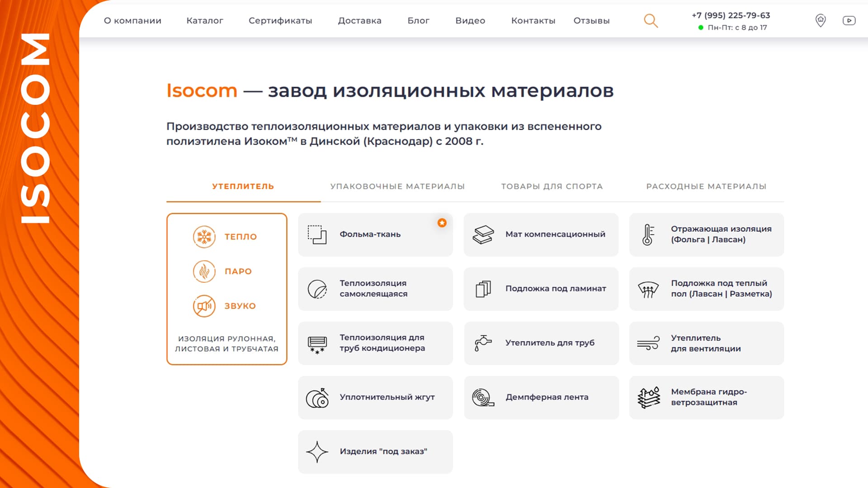Switch to ТОВАРЫ ДЛЯ СПОРТА tab
Image resolution: width=868 pixels, height=488 pixels.
[x=552, y=187]
